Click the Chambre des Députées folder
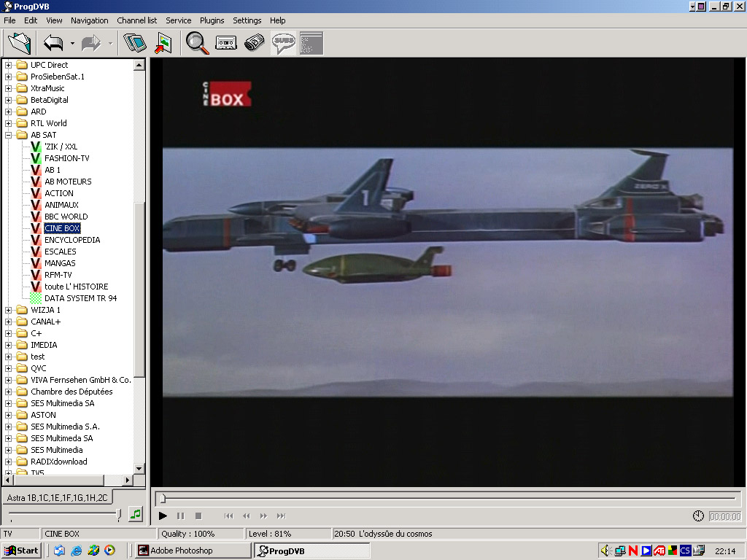Viewport: 747px width, 560px height. point(71,392)
